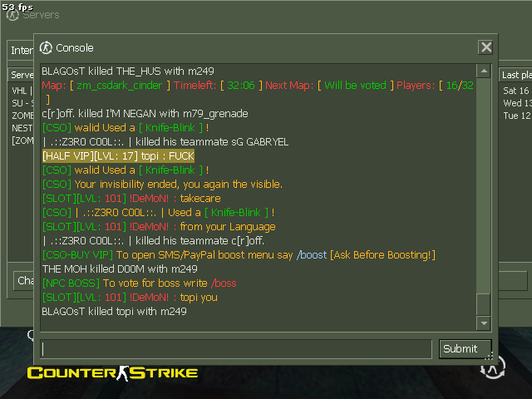532x399 pixels.
Task: Switch to the Internet tab behind console
Action: tap(21, 50)
